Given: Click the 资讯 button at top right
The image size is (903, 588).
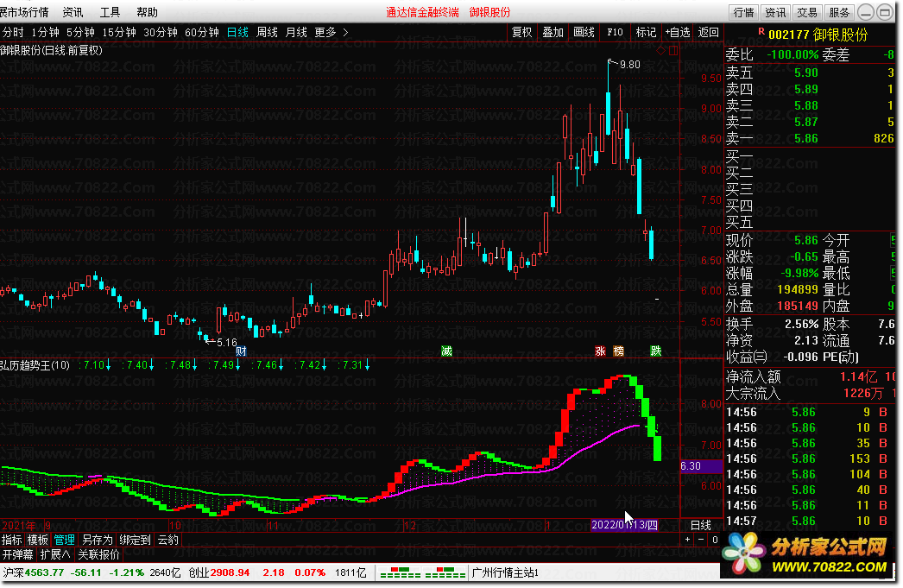Looking at the screenshot, I should [775, 12].
